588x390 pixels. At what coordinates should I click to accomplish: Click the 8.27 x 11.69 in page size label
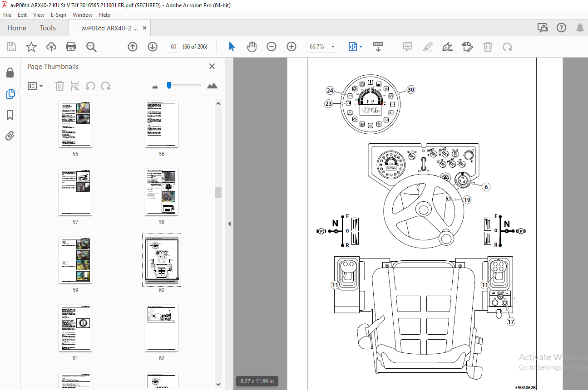pyautogui.click(x=257, y=381)
